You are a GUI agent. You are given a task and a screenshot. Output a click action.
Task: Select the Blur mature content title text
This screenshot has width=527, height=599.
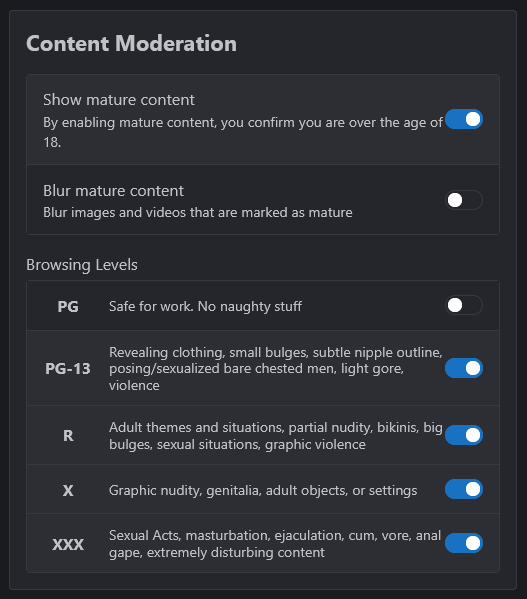[x=113, y=191]
